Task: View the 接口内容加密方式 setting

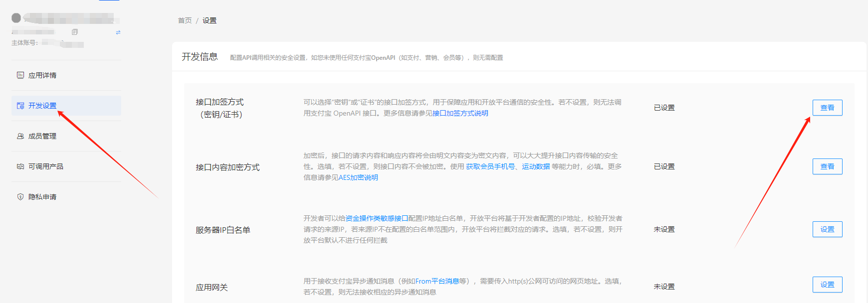Action: tap(827, 166)
